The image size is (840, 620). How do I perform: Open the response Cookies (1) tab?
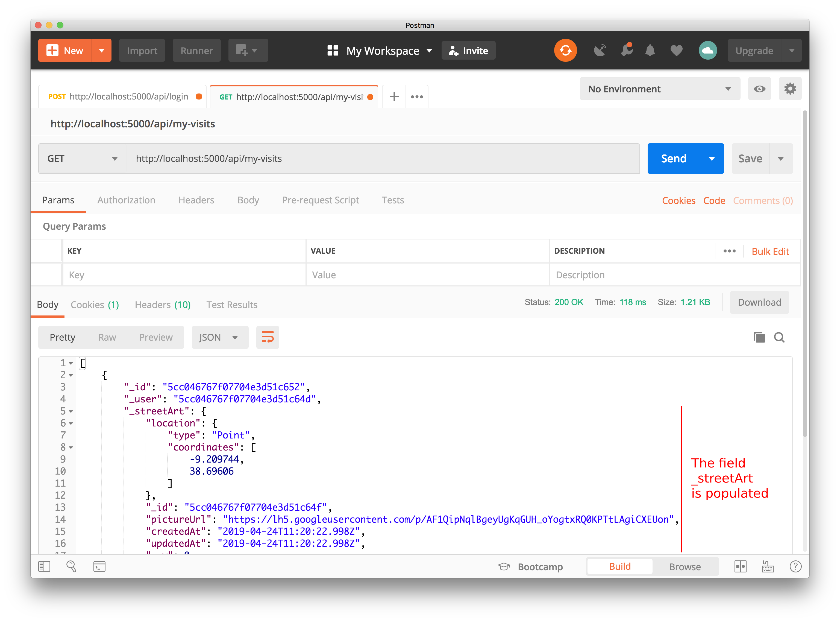click(95, 305)
